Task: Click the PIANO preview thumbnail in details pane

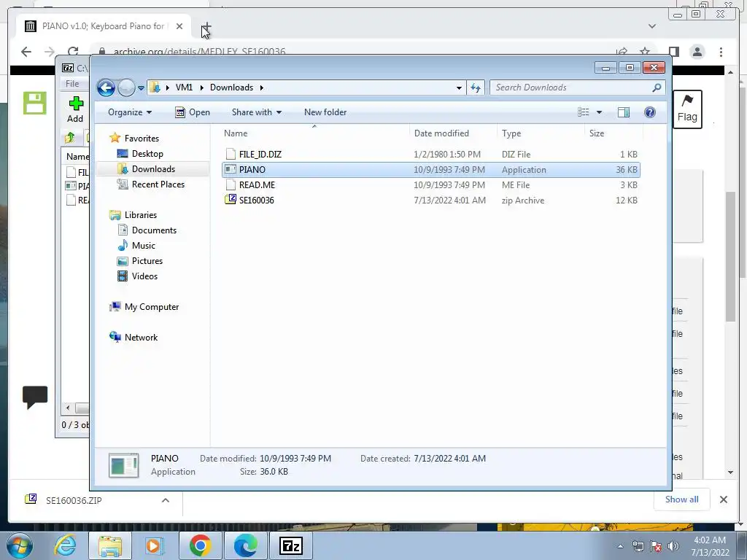Action: 124,465
